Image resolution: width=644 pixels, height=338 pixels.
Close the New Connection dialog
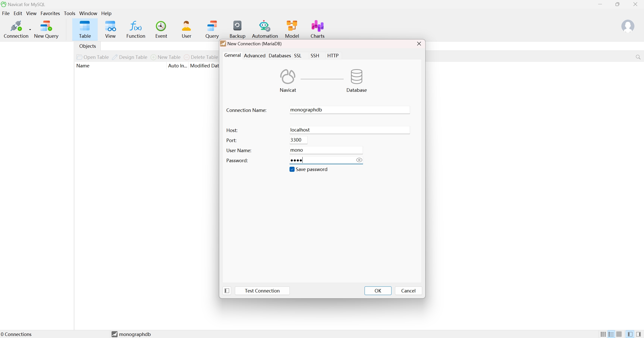click(419, 44)
